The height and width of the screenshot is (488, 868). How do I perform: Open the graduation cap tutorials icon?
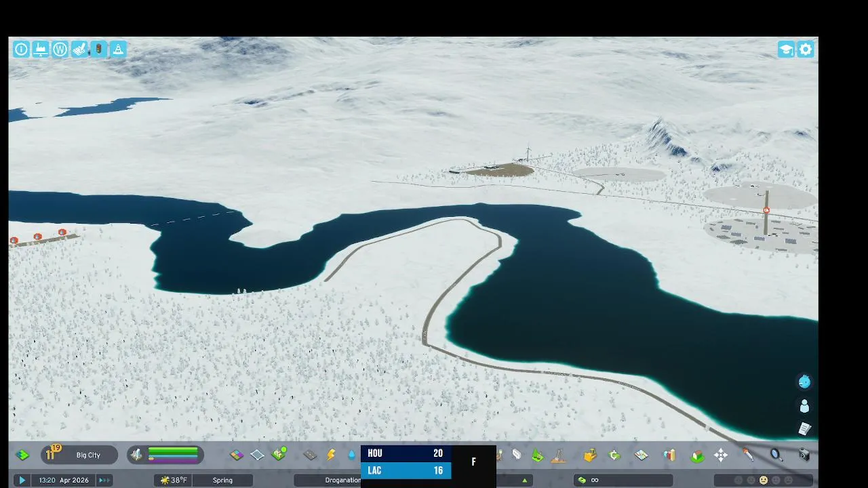786,49
